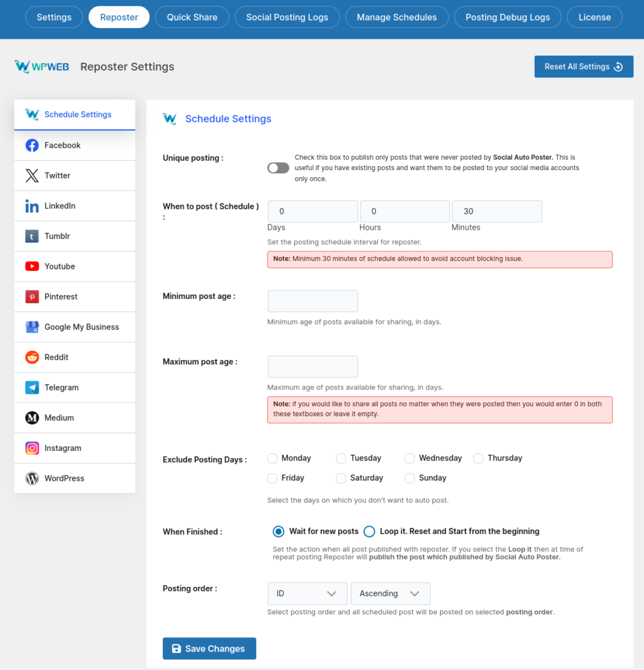This screenshot has width=644, height=670.
Task: Open the Pinterest icon entry
Action: tap(32, 296)
